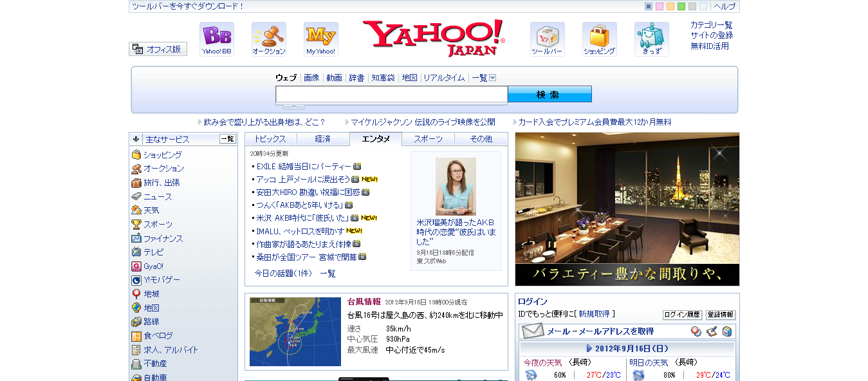The height and width of the screenshot is (381, 868).
Task: Click the 求人、アルバイト sidebar icon
Action: [x=136, y=349]
